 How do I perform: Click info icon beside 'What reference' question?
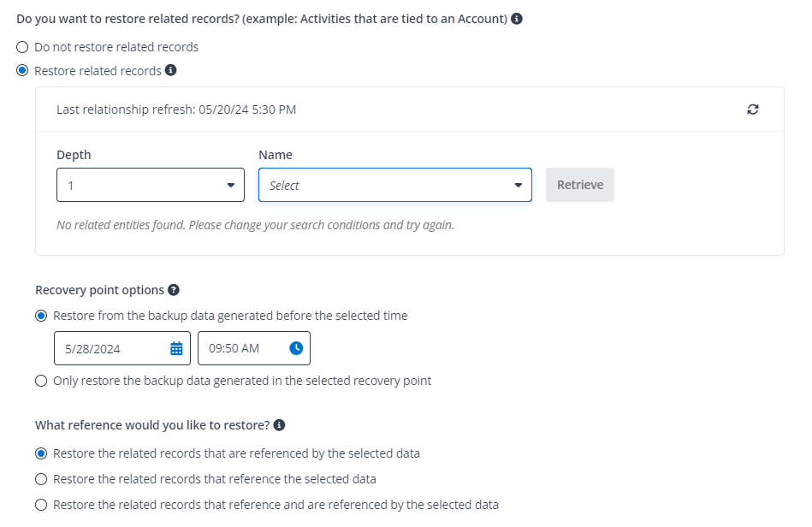[x=280, y=425]
